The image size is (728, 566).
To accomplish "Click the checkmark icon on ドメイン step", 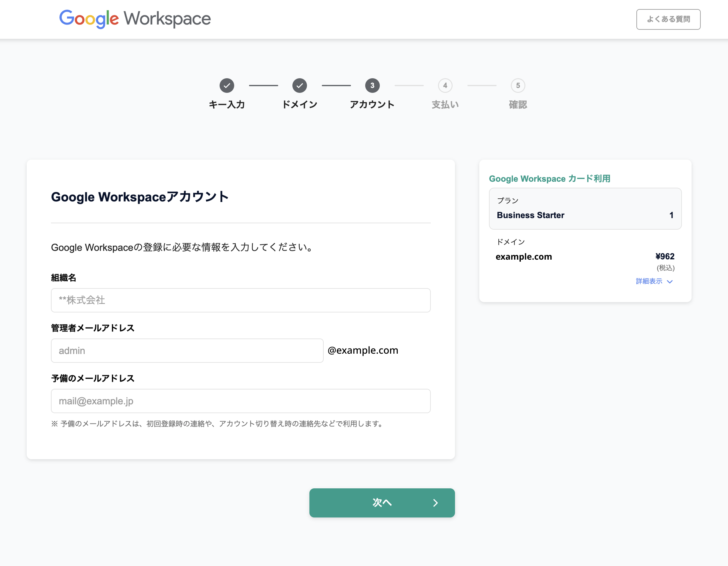I will click(x=300, y=85).
